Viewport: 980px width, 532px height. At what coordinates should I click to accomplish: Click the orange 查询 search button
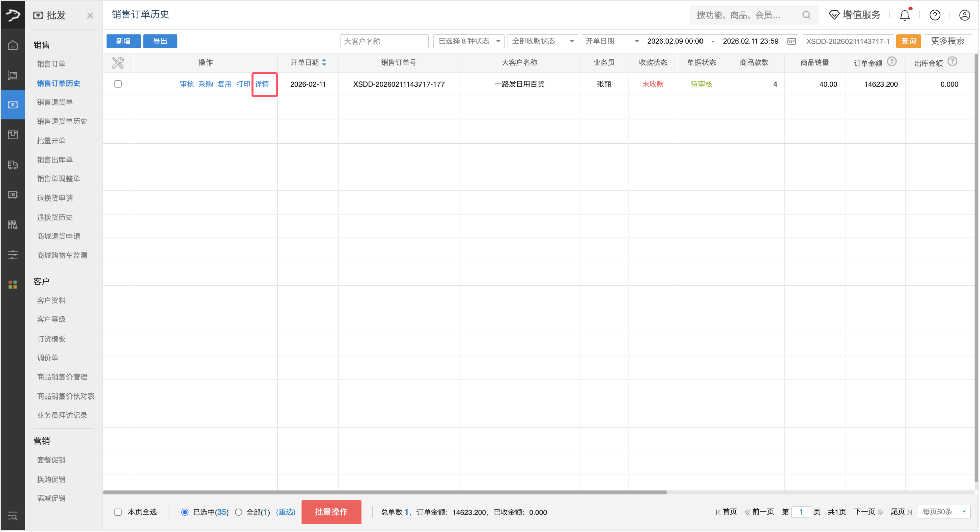pos(908,41)
